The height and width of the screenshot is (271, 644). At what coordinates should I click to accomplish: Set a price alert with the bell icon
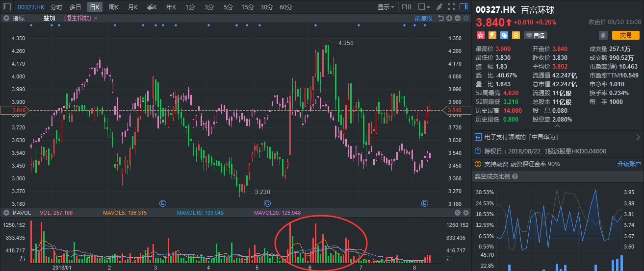pos(603,35)
